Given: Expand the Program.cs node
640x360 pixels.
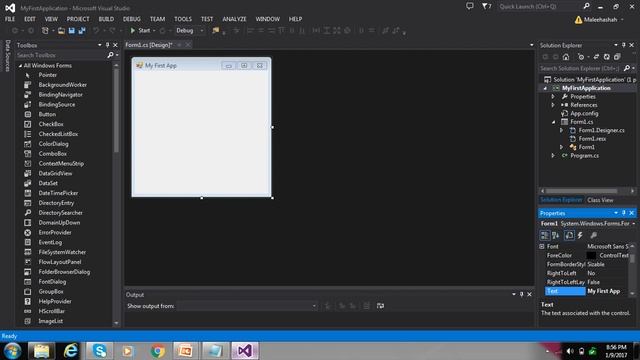Looking at the screenshot, I should 553,156.
